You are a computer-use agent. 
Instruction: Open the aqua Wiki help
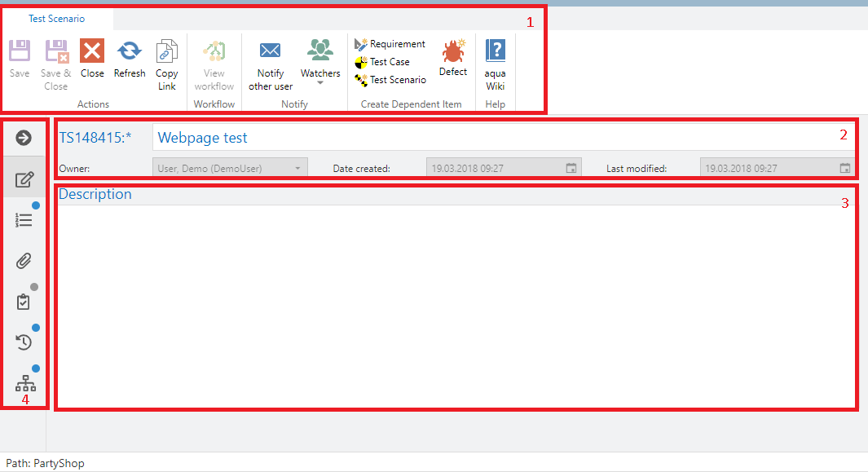click(x=496, y=52)
